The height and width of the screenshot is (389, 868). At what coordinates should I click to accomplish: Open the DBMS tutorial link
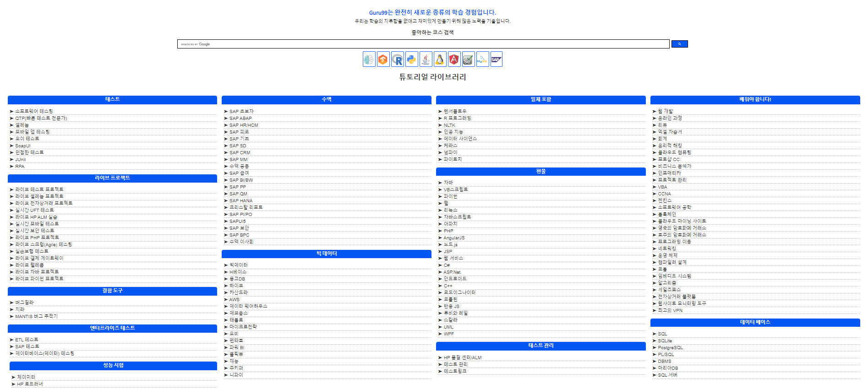(665, 361)
